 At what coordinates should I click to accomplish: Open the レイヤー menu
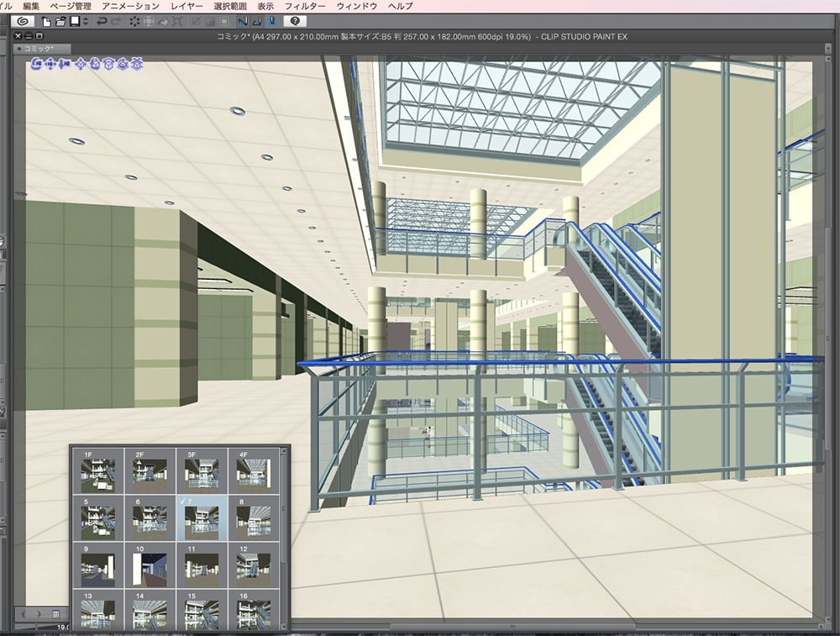186,6
